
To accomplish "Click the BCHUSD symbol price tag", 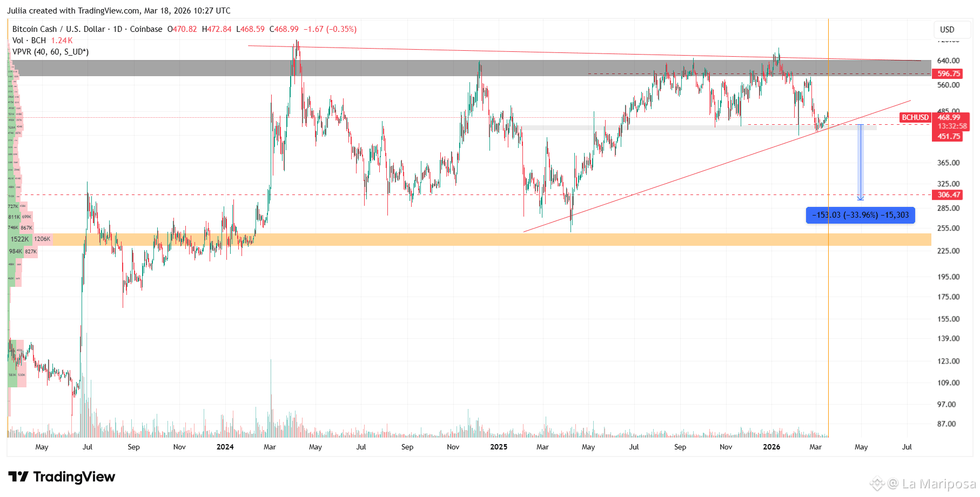I will pos(915,117).
